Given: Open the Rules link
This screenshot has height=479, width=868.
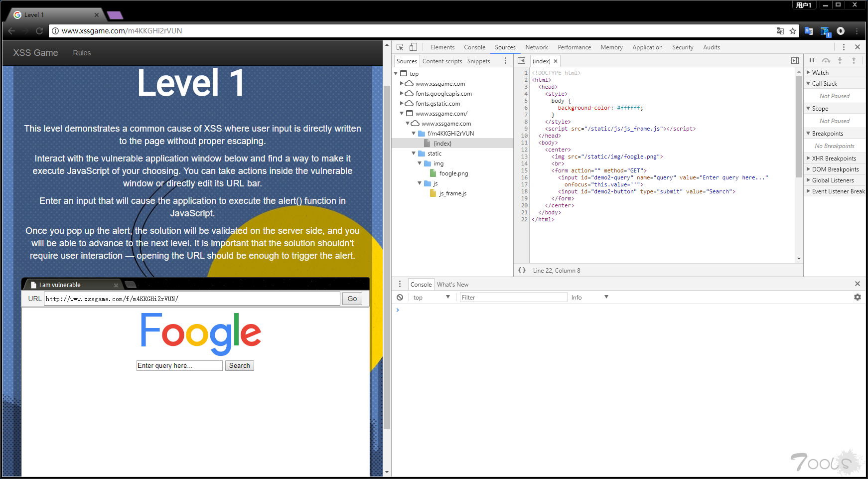Looking at the screenshot, I should click(x=82, y=53).
